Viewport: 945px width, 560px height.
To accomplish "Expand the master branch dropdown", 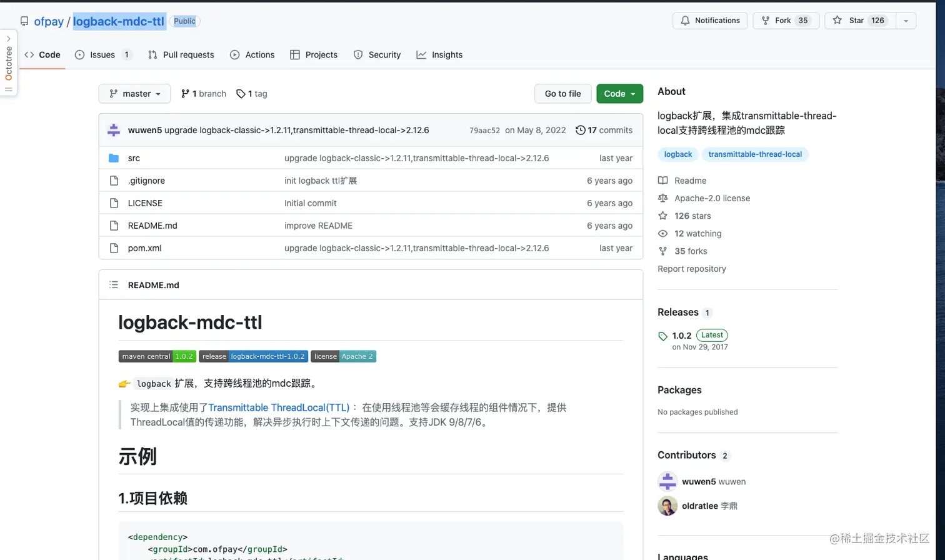I will pyautogui.click(x=134, y=94).
